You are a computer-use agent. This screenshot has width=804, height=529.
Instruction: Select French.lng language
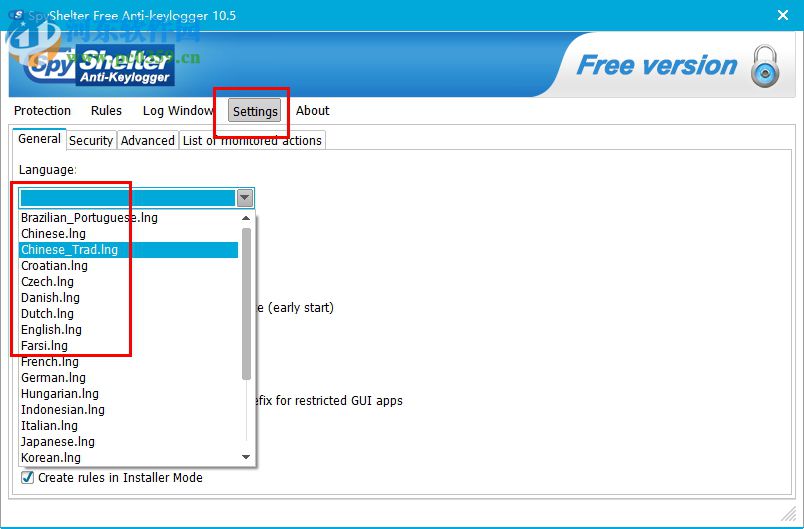(x=129, y=361)
